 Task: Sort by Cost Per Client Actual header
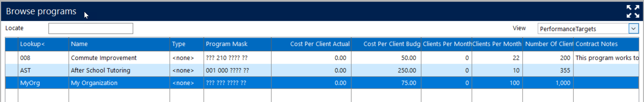point(311,44)
